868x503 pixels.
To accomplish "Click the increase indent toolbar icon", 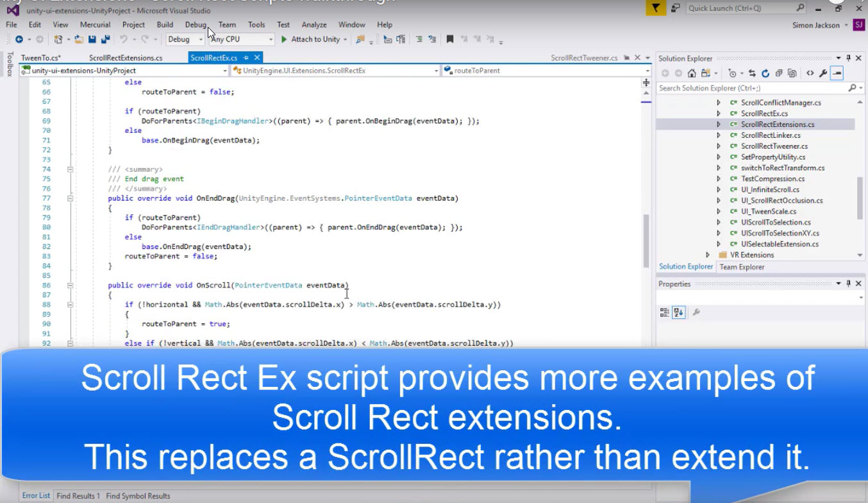I will click(401, 39).
